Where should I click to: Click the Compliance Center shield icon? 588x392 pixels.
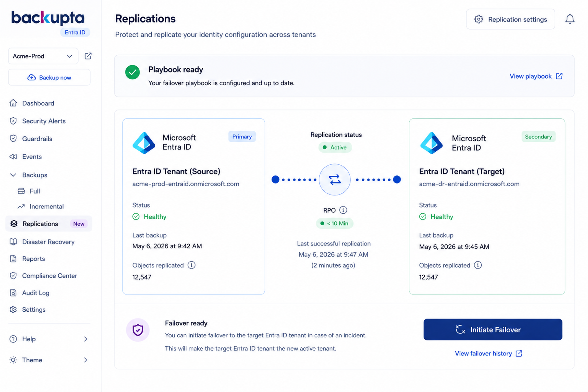point(13,275)
